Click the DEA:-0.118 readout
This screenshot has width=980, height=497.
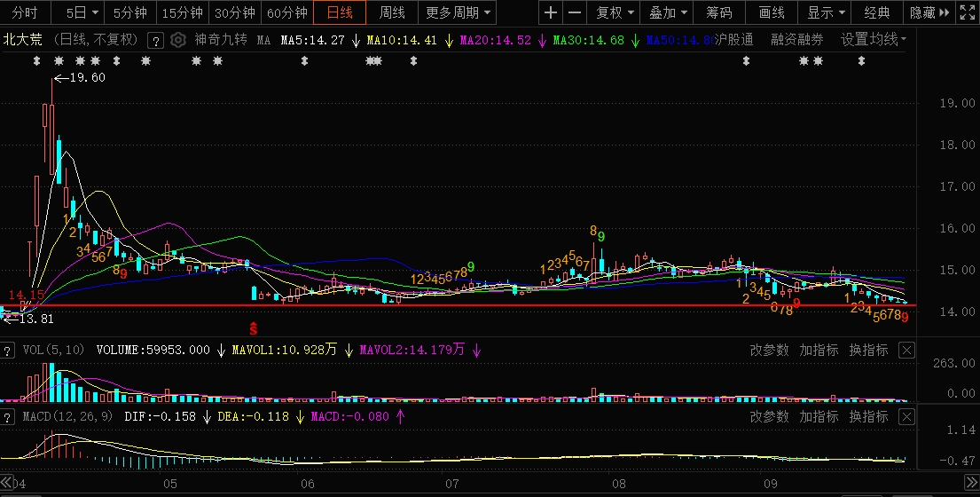coord(253,417)
